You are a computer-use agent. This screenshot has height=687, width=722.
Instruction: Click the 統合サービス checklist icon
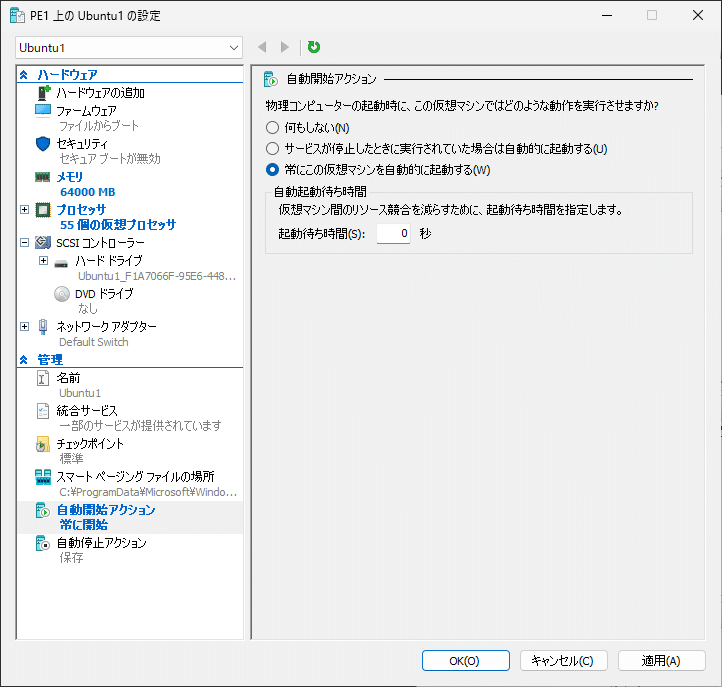[43, 411]
